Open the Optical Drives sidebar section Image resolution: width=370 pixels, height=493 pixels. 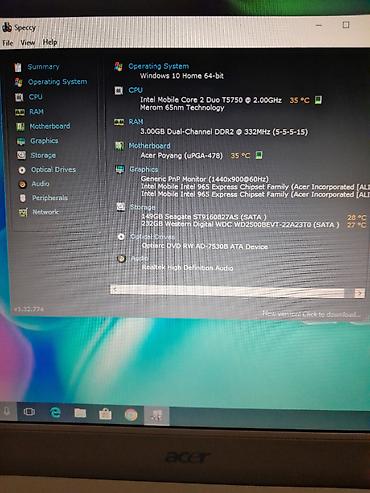coord(53,170)
